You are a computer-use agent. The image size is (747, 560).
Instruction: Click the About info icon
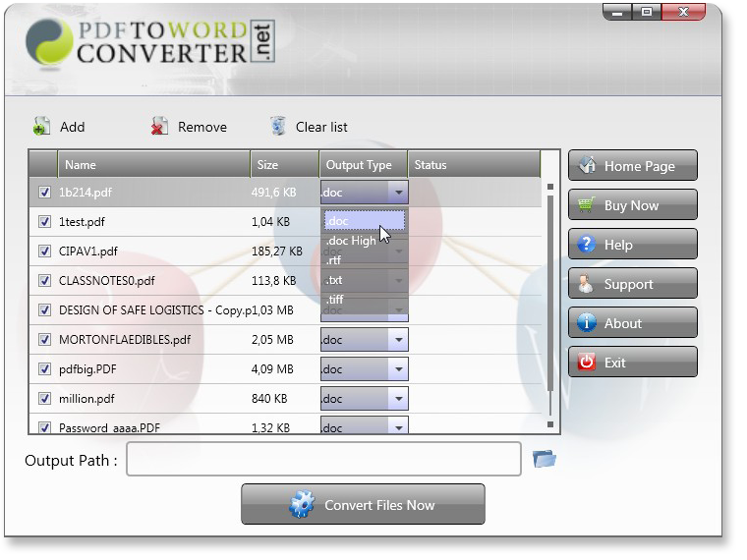click(586, 323)
